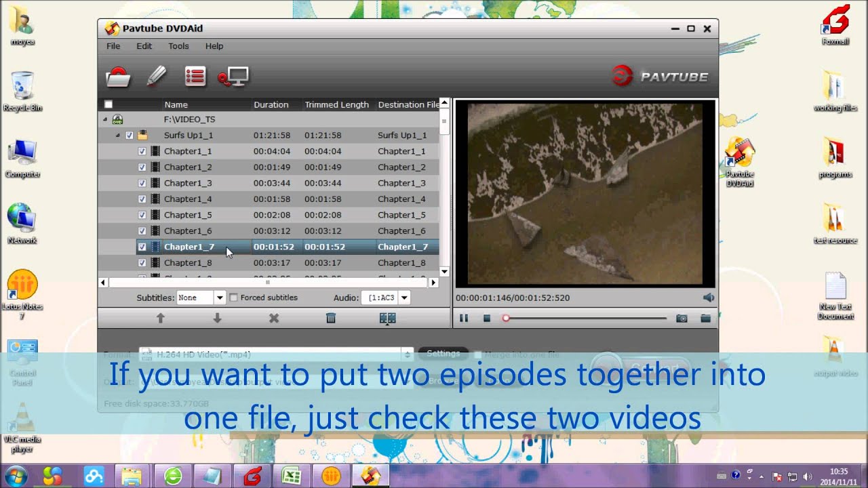Image resolution: width=868 pixels, height=488 pixels.
Task: Click the split video filmstrip icon
Action: 388,318
